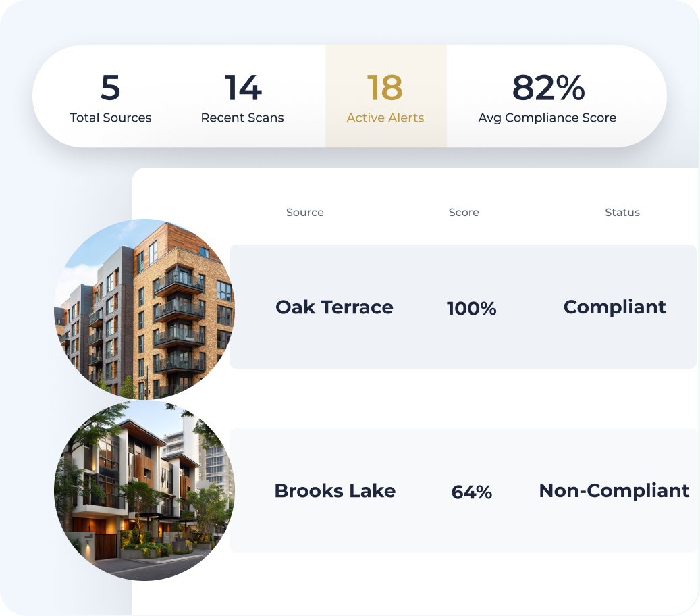This screenshot has width=700, height=616.
Task: Click the number 5 total sources
Action: click(110, 88)
